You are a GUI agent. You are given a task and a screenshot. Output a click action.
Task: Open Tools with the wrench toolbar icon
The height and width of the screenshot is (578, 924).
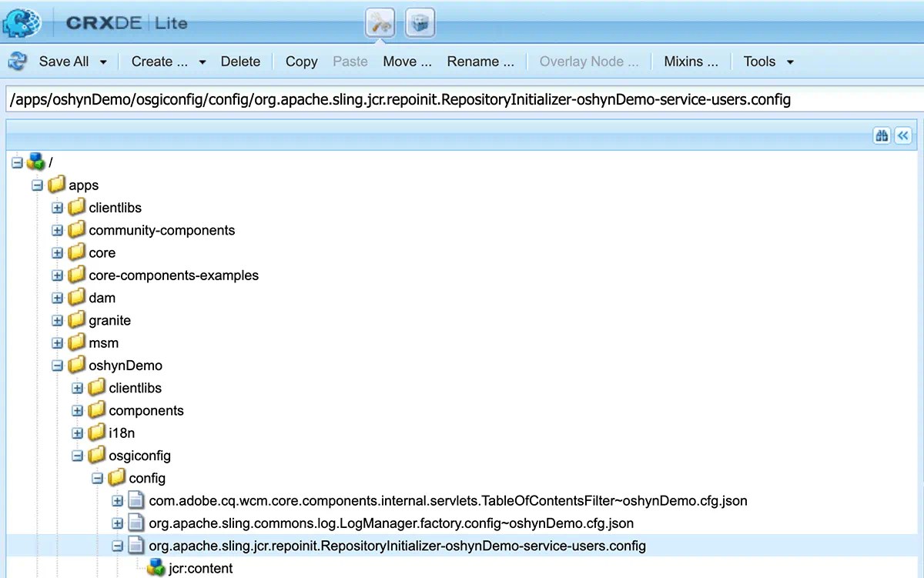380,22
